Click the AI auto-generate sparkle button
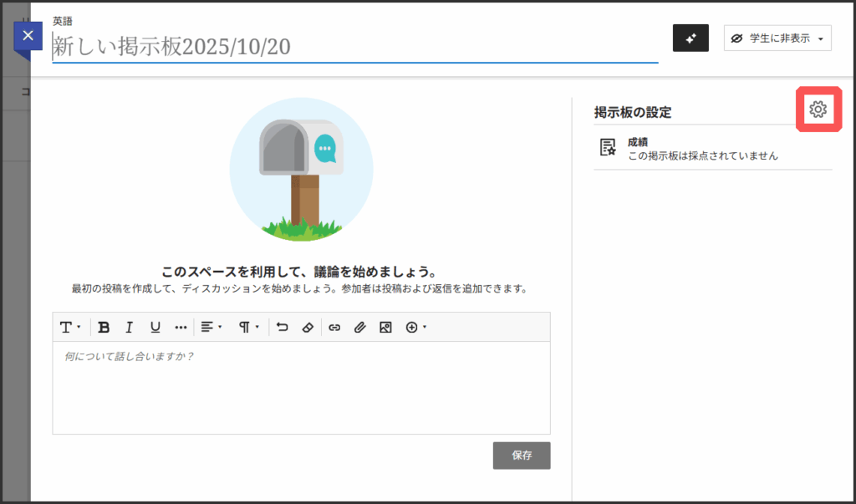Screen dimensions: 856x504 coord(690,38)
